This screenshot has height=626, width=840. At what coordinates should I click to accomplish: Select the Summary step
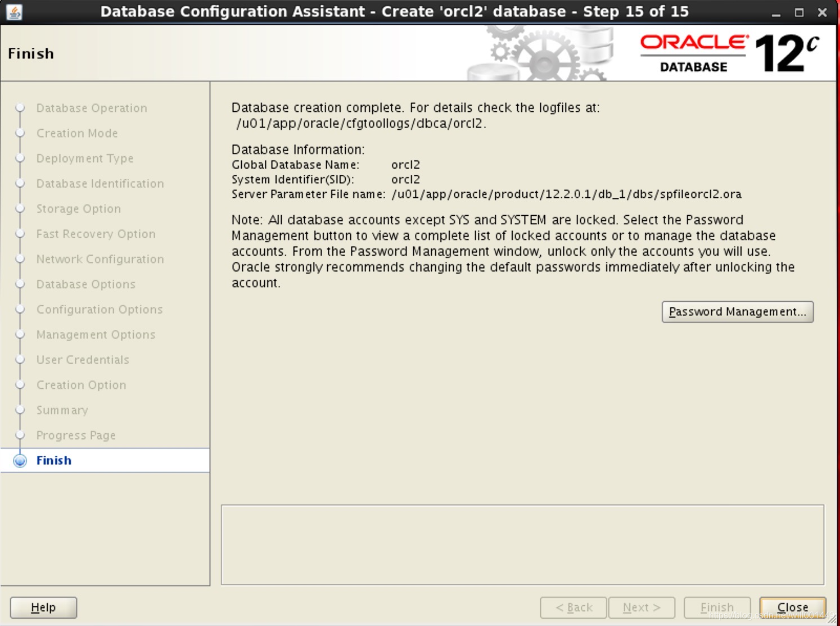[62, 410]
